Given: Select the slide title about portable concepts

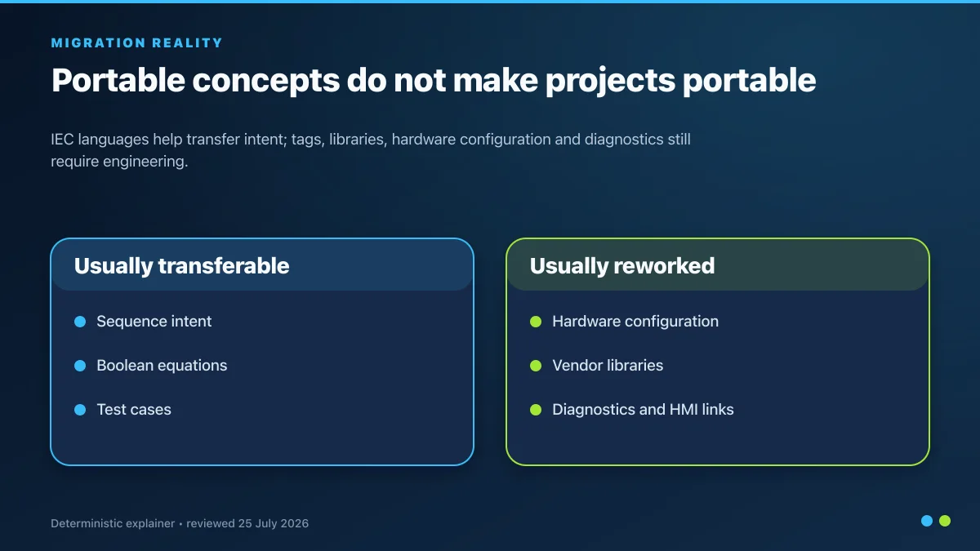Looking at the screenshot, I should click(434, 80).
